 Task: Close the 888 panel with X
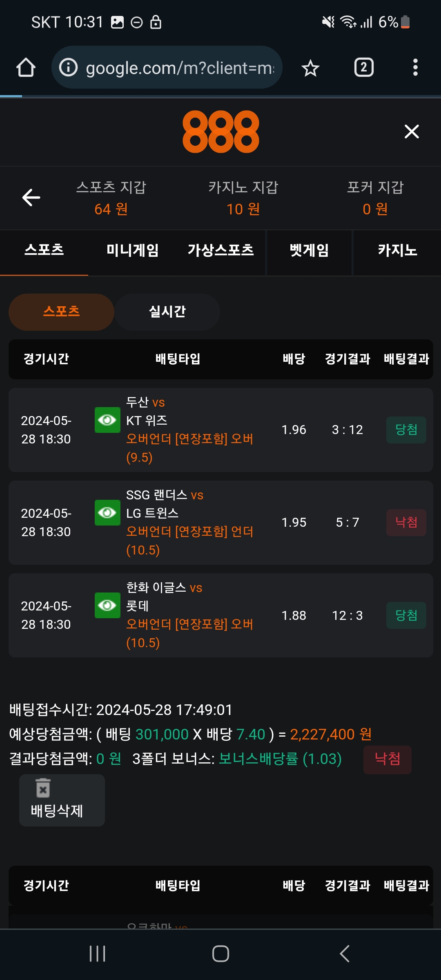tap(411, 131)
